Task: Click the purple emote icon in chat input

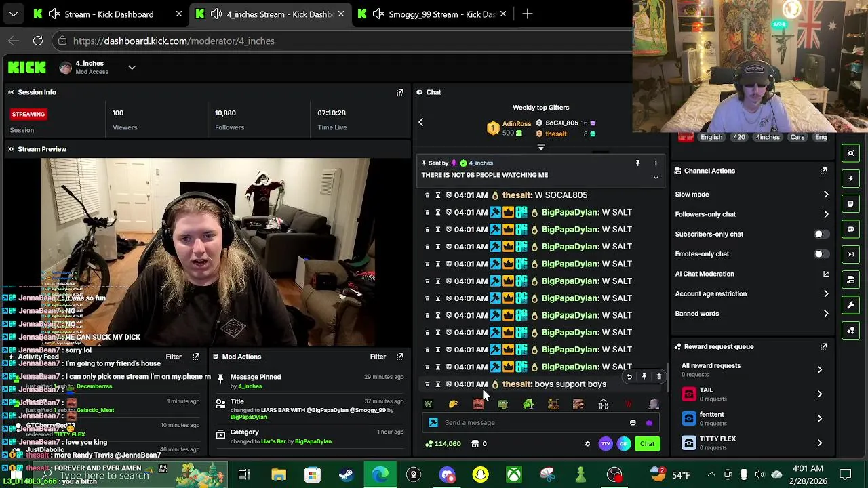Action: [649, 422]
